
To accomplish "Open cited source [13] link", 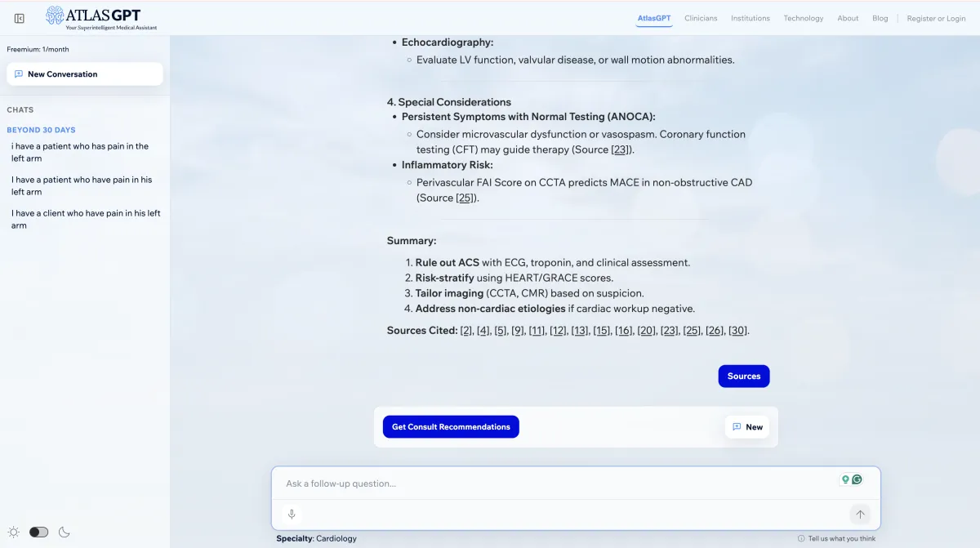I will pos(580,331).
